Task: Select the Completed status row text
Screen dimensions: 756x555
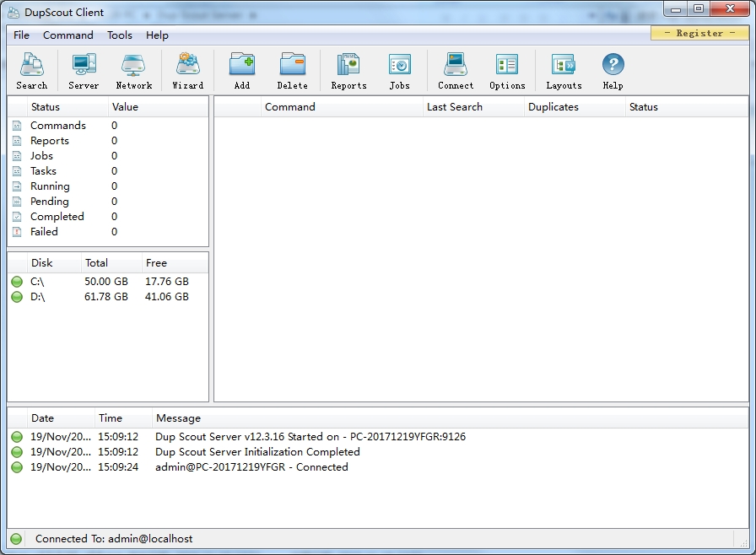Action: (57, 217)
